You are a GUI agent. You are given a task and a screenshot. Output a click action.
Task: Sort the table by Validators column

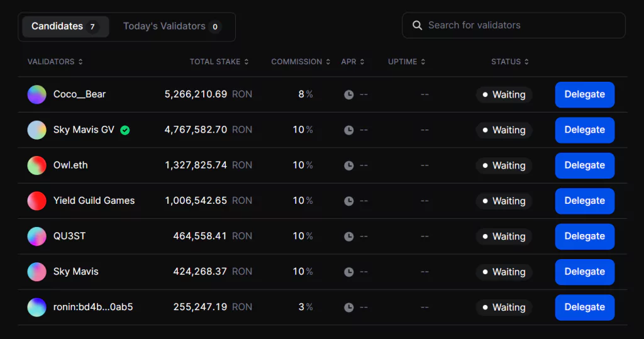[55, 62]
